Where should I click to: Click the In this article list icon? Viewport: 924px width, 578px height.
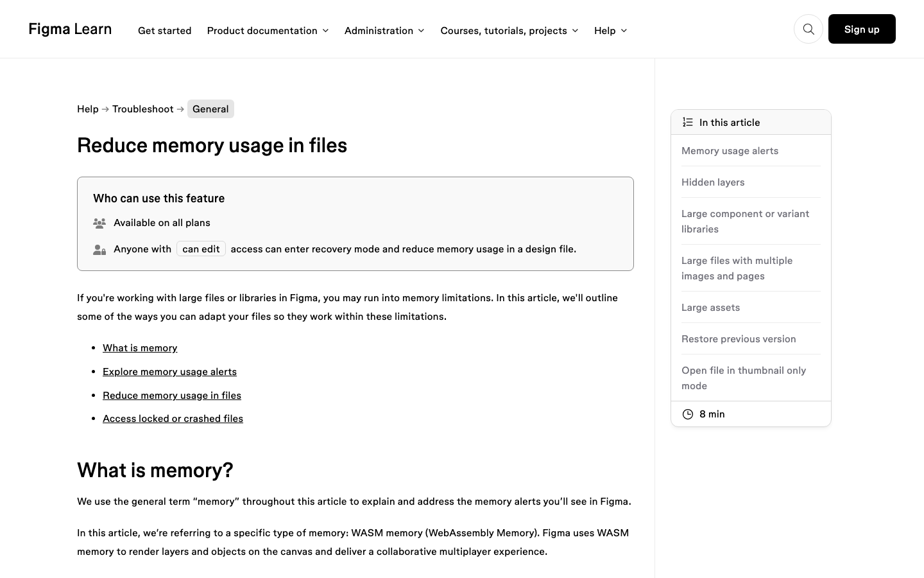(x=688, y=122)
